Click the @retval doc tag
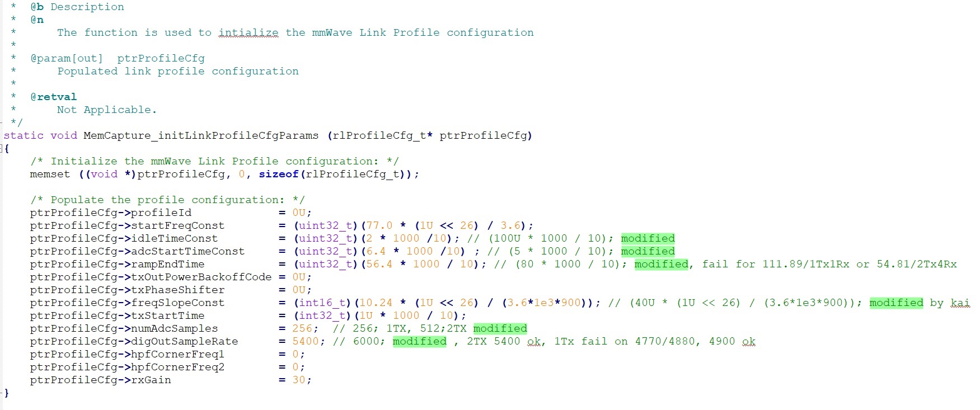The height and width of the screenshot is (410, 980). click(x=54, y=97)
